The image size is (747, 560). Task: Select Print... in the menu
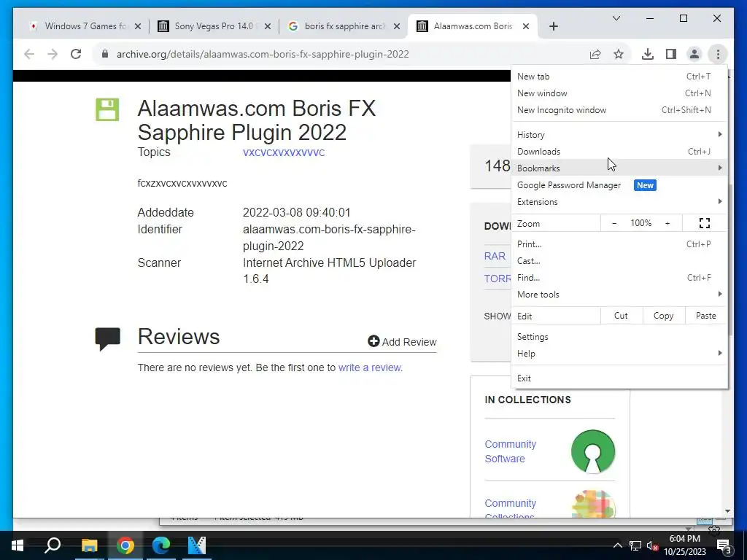[x=619, y=244]
